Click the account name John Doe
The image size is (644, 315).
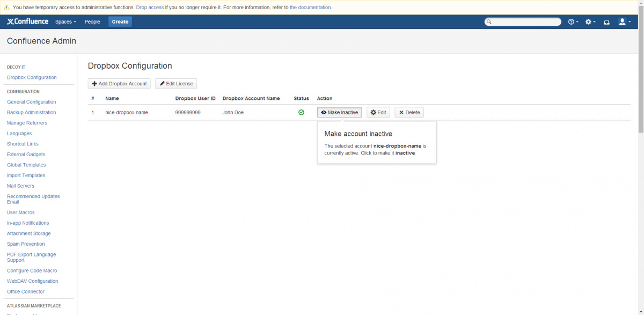coord(233,113)
